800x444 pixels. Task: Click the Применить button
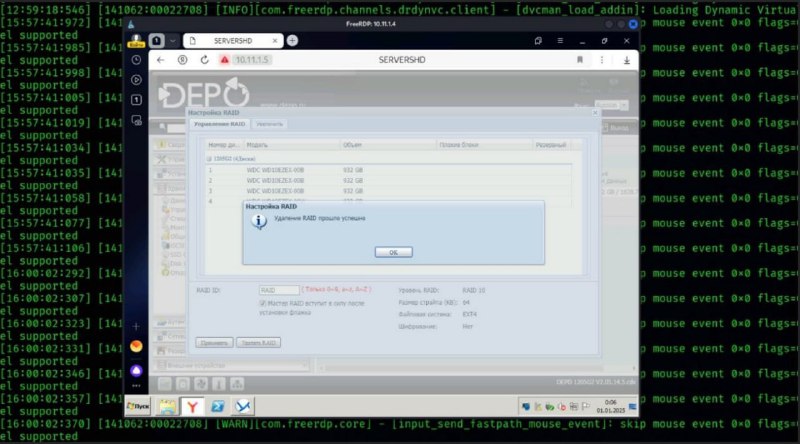pos(214,343)
